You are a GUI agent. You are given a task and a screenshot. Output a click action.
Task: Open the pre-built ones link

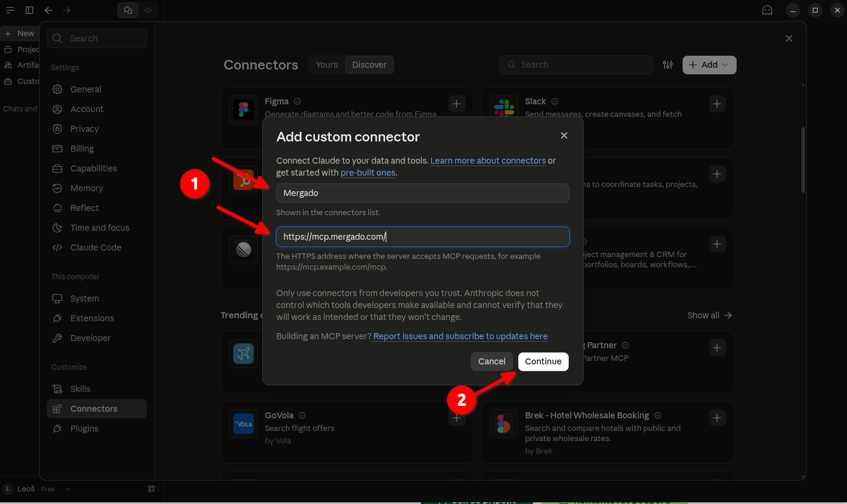(x=368, y=173)
